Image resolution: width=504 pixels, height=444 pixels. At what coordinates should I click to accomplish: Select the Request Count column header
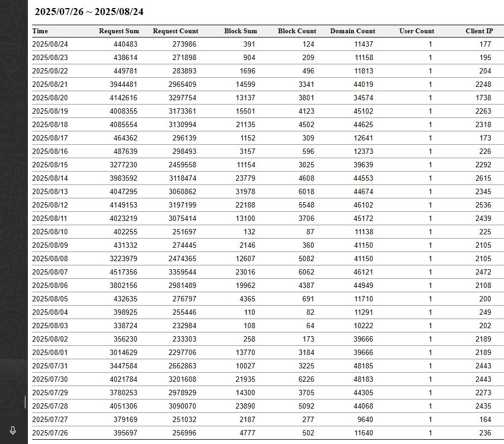175,31
